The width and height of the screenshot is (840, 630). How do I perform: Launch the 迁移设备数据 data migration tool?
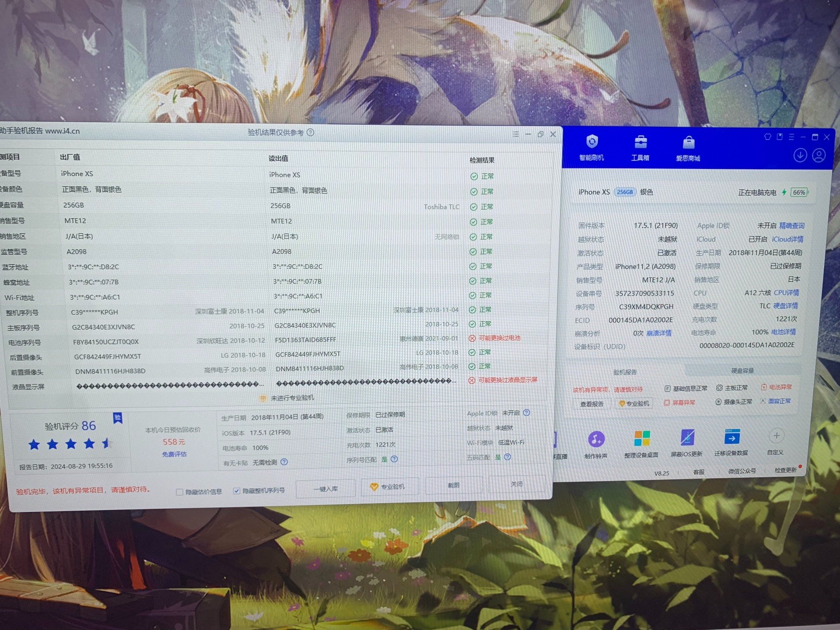(731, 442)
